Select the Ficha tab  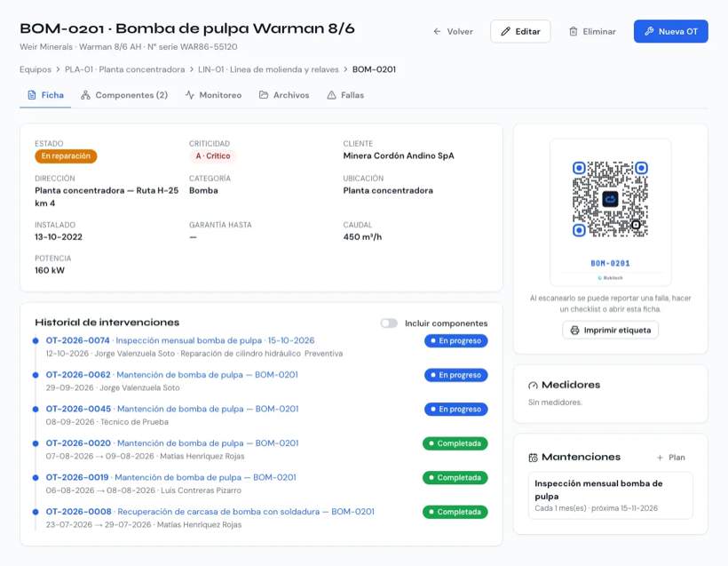[x=45, y=95]
